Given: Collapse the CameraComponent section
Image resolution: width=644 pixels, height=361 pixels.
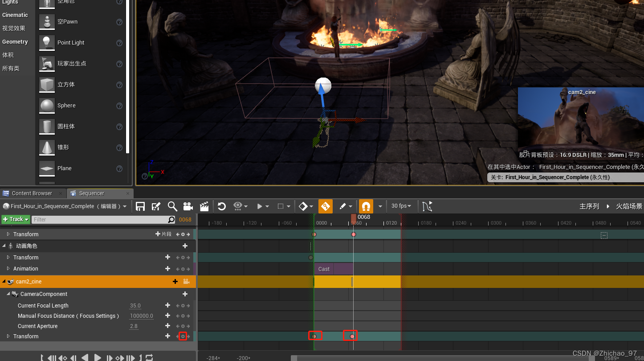Looking at the screenshot, I should click(x=8, y=294).
